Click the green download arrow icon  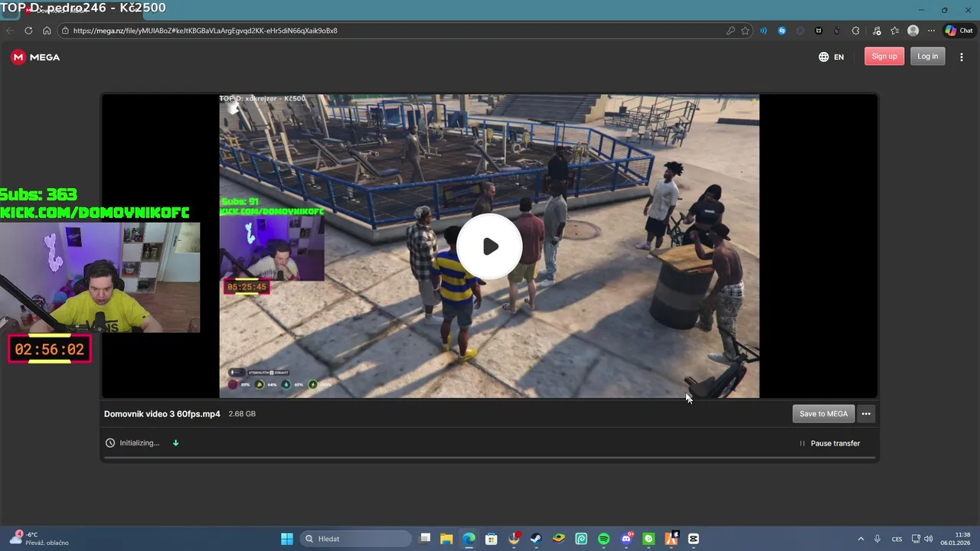pyautogui.click(x=175, y=443)
